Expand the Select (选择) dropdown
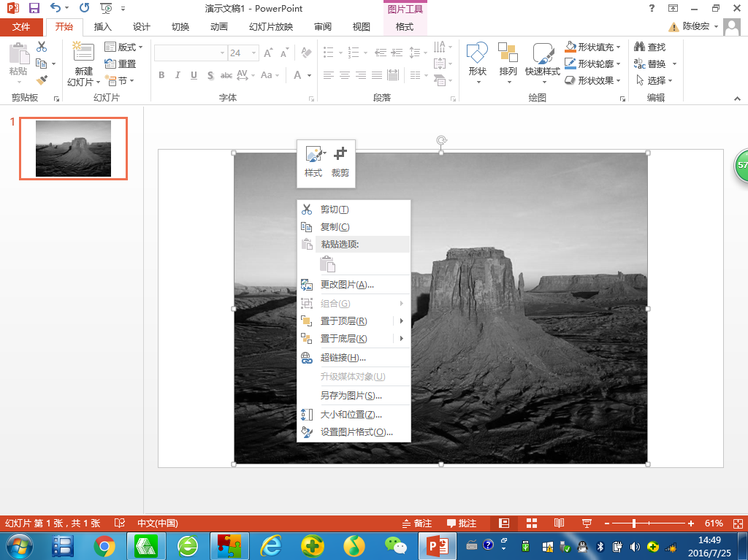The width and height of the screenshot is (748, 560). coord(654,80)
